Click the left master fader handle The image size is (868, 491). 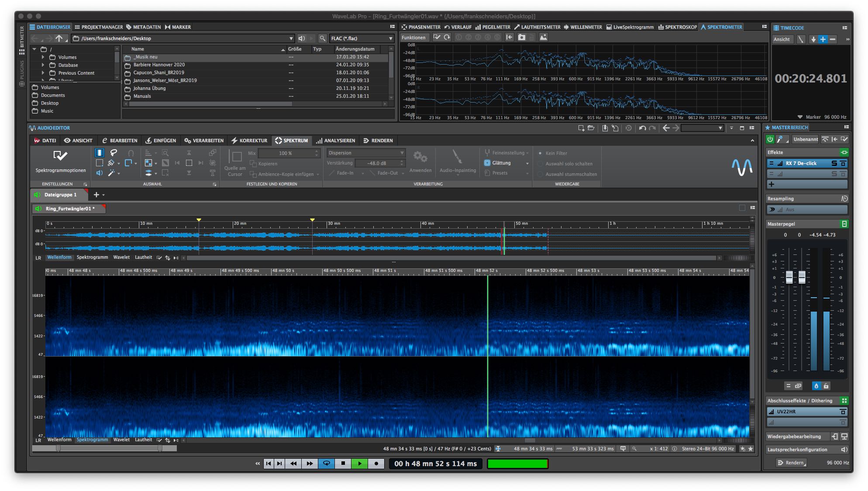click(x=789, y=277)
